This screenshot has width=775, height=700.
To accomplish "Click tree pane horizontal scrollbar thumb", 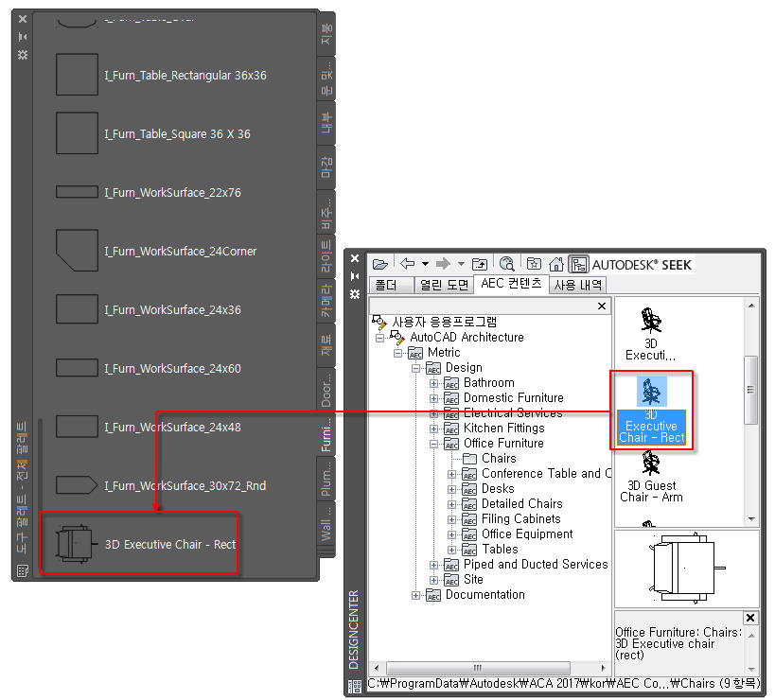I will 478,668.
